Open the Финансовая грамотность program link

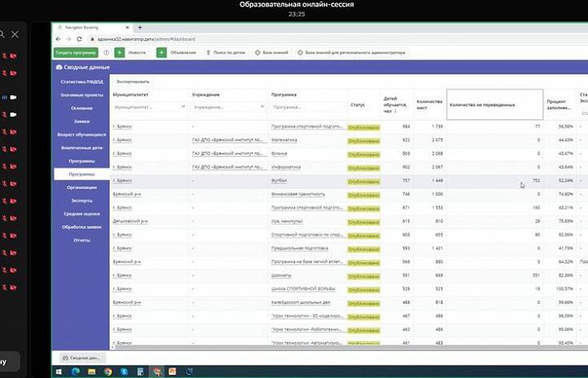point(298,193)
